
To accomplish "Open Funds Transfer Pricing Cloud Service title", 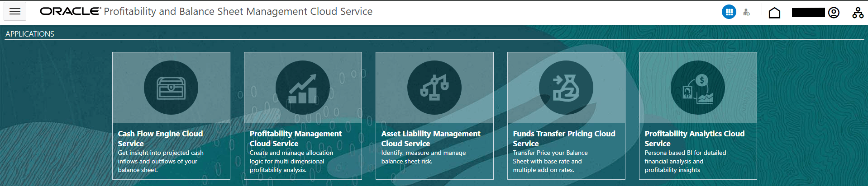I will (564, 139).
